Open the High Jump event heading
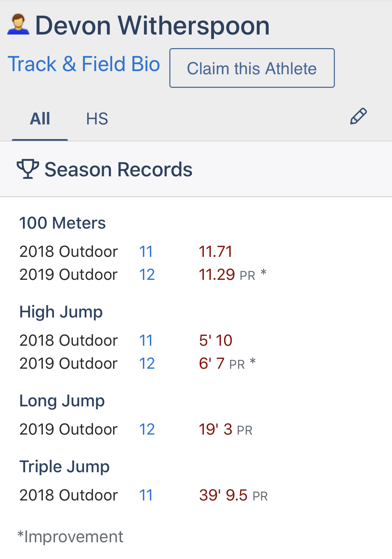 coord(61,312)
